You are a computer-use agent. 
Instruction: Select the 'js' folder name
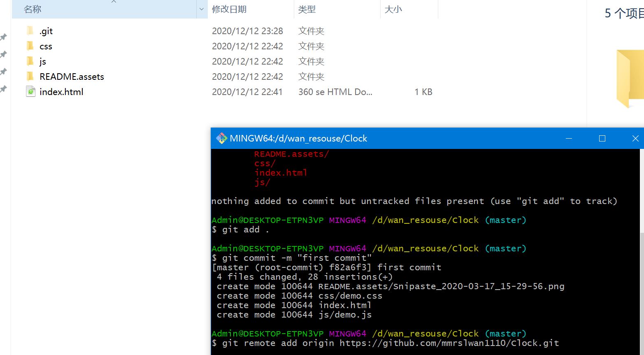pyautogui.click(x=42, y=62)
